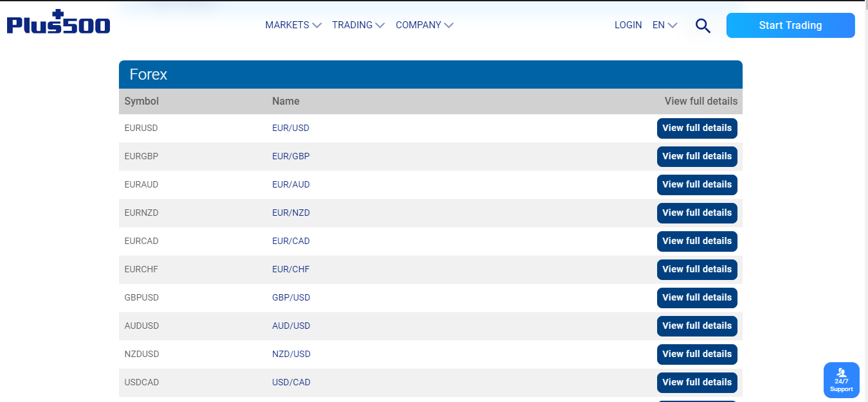This screenshot has width=868, height=402.
Task: Open the EUR/USD name link
Action: 291,128
